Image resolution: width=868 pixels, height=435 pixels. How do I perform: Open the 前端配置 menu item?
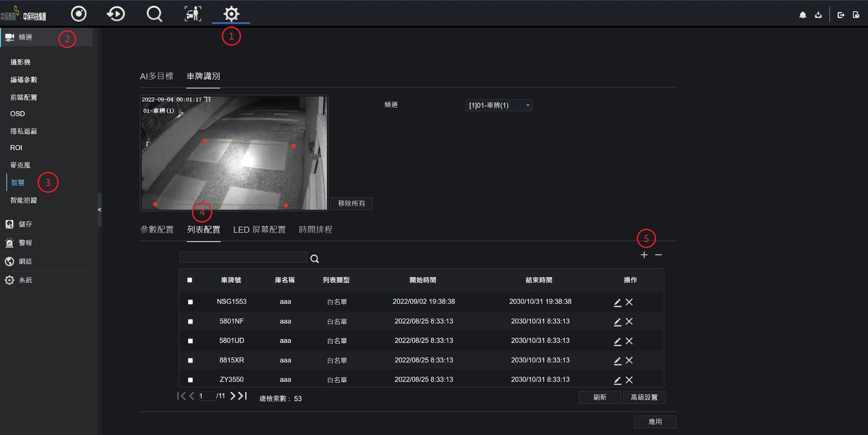[x=24, y=97]
